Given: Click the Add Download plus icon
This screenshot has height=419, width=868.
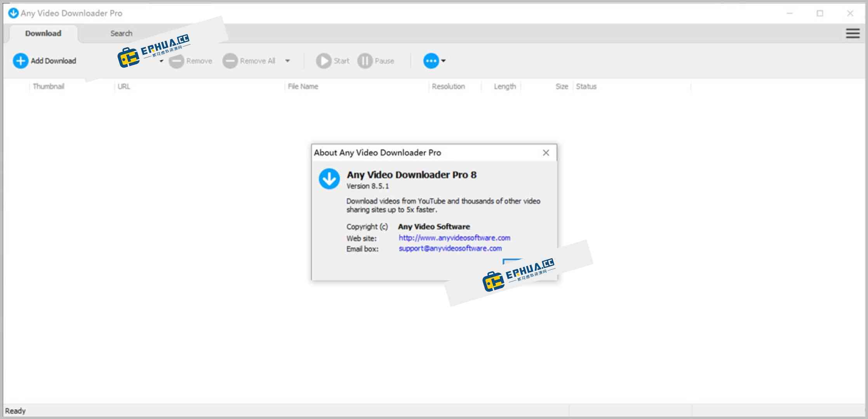Looking at the screenshot, I should tap(21, 61).
